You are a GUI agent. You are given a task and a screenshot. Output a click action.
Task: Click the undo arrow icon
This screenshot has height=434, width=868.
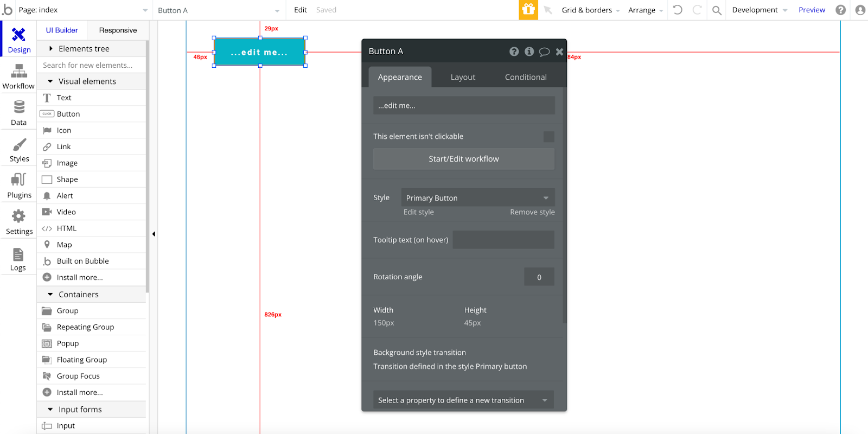(x=678, y=10)
